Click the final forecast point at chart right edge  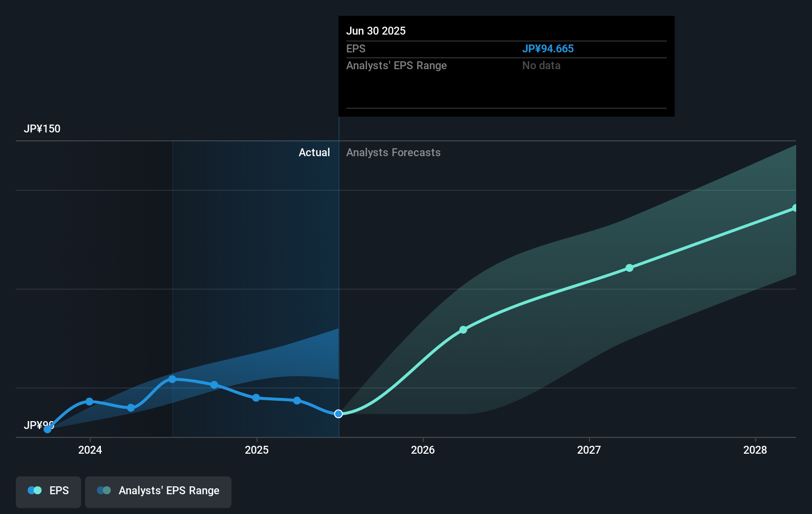[x=795, y=207]
